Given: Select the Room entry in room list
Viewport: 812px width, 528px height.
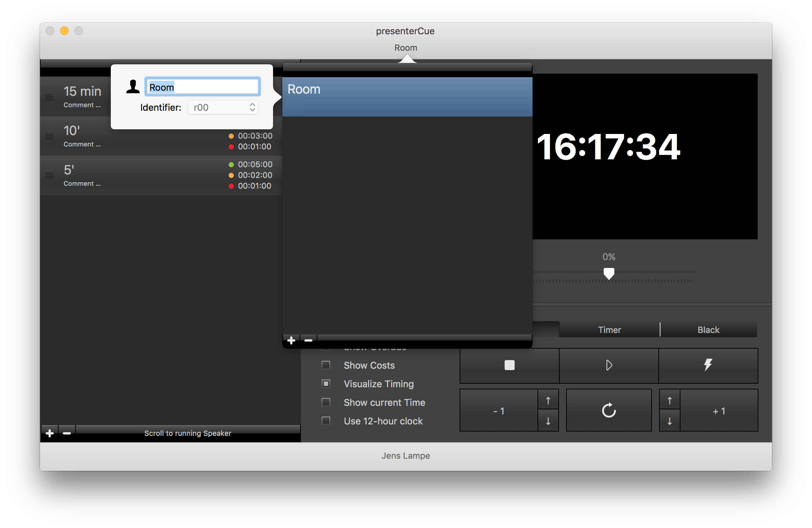Looking at the screenshot, I should (x=407, y=97).
